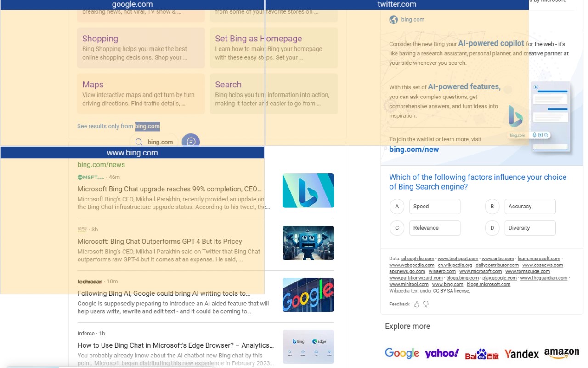Open the www.webopedia.com data source
Viewport: 588px width, 368px height.
click(x=412, y=265)
